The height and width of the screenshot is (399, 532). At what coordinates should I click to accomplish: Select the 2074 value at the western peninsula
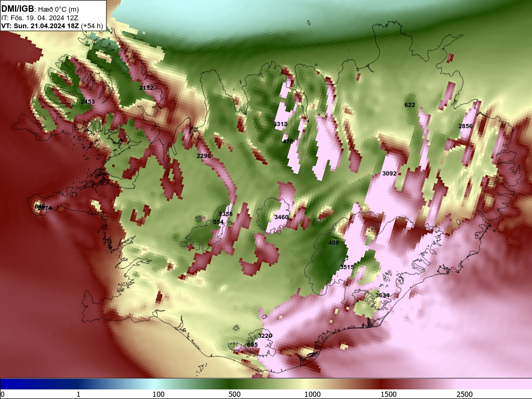point(45,208)
